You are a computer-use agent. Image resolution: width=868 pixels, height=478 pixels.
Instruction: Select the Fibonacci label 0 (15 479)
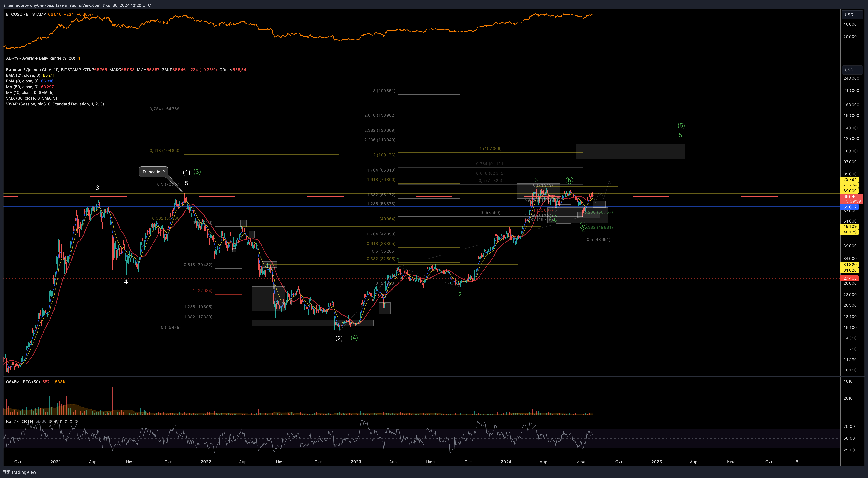point(171,328)
